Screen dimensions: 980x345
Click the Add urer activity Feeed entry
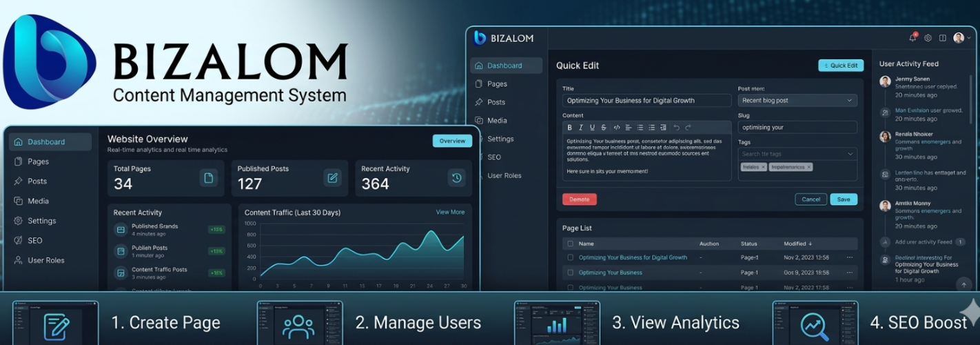click(922, 242)
